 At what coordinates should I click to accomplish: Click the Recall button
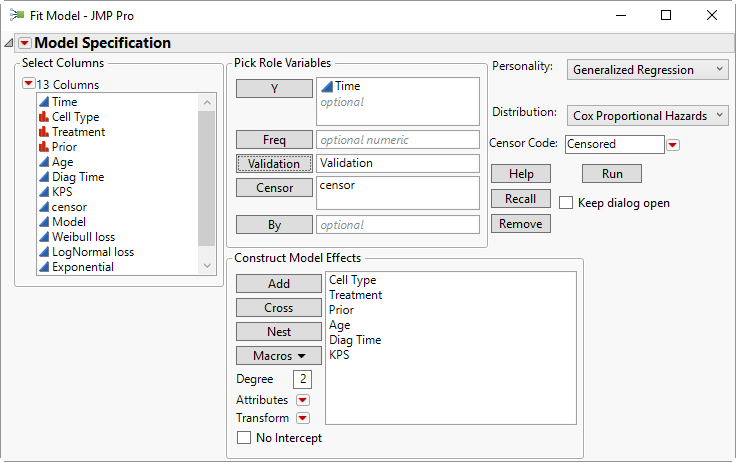pyautogui.click(x=521, y=199)
